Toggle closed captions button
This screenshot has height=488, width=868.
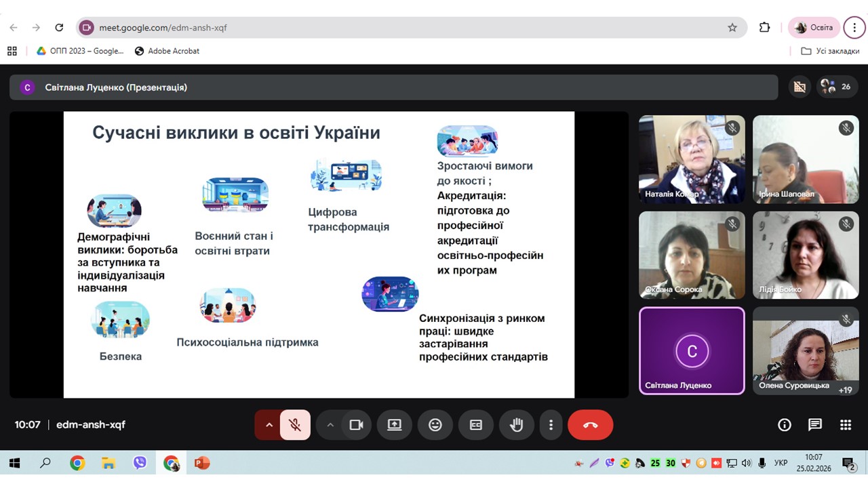(476, 425)
